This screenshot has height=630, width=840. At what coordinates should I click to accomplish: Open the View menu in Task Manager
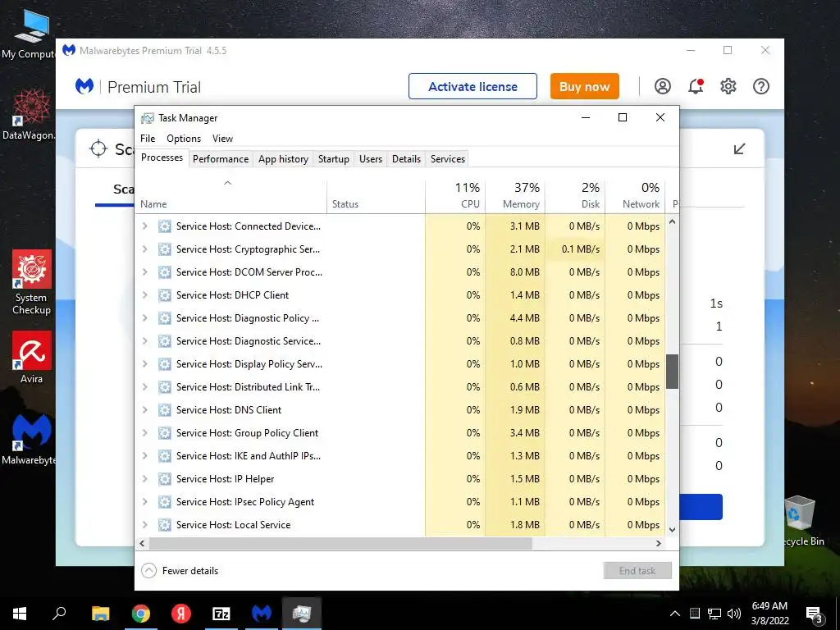tap(222, 138)
